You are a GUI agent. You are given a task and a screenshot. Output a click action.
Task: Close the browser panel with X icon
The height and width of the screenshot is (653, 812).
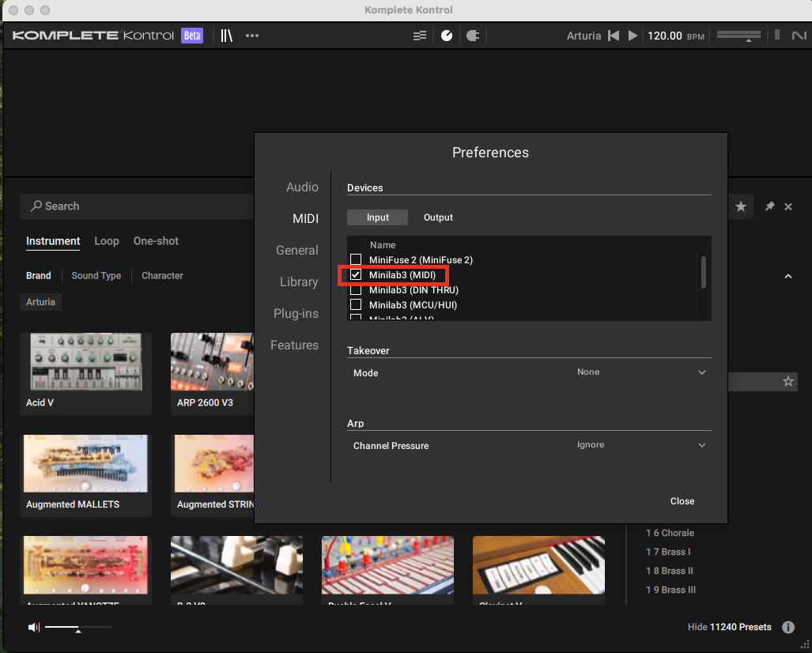tap(788, 206)
